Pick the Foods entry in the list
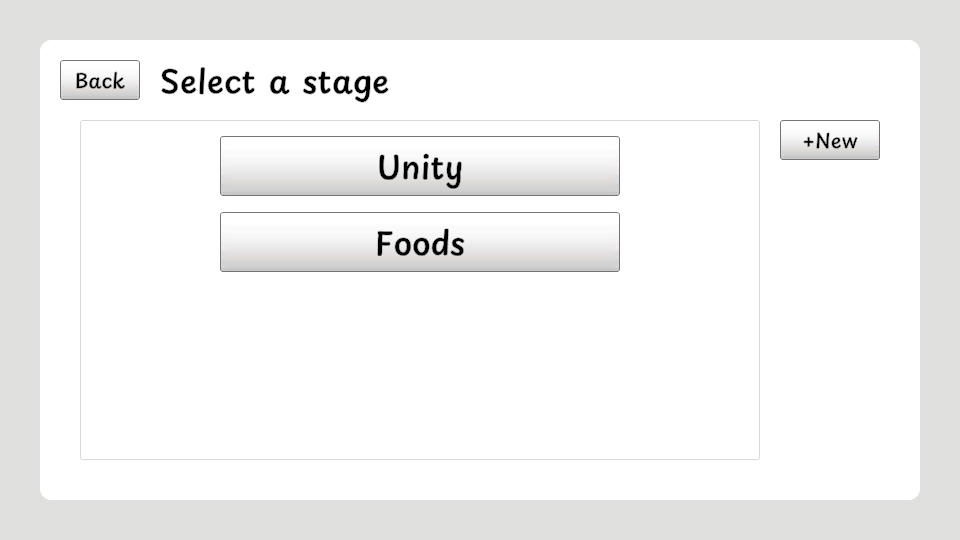This screenshot has width=960, height=540. click(x=420, y=242)
